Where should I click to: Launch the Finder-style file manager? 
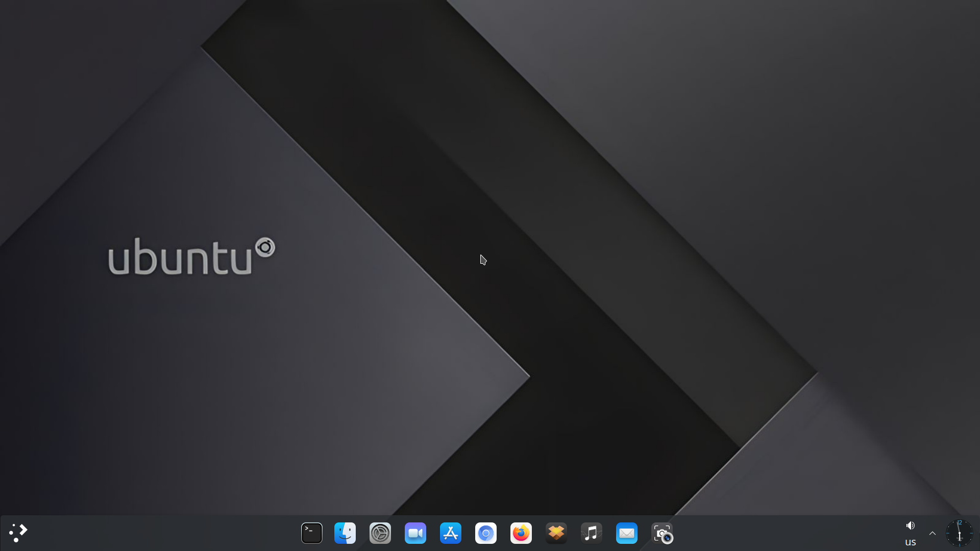pyautogui.click(x=345, y=533)
